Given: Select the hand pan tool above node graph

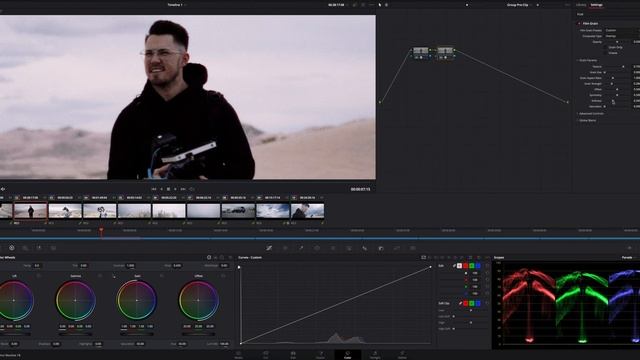Looking at the screenshot, I should pos(387,5).
